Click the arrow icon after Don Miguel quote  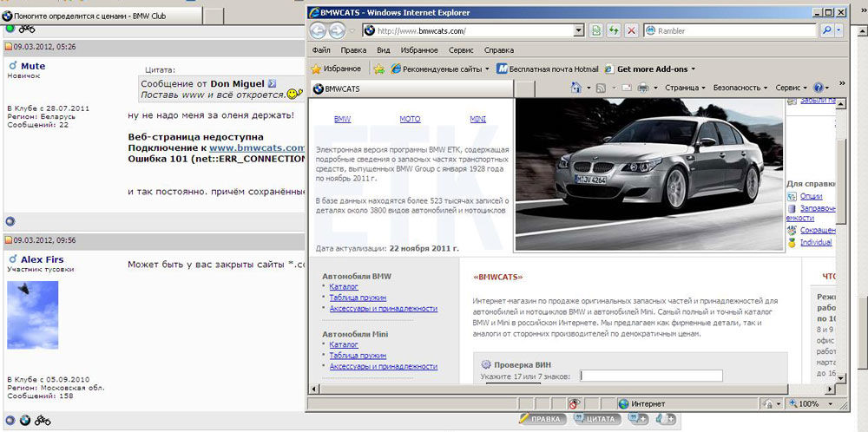click(272, 84)
